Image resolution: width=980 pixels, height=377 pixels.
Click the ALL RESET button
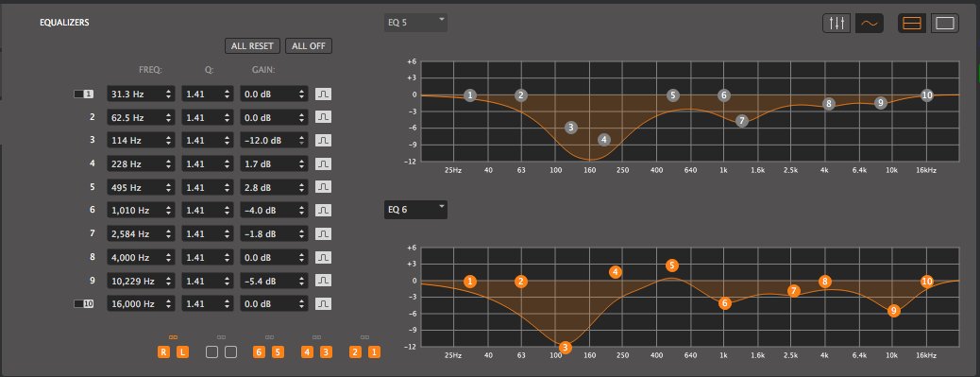[252, 46]
